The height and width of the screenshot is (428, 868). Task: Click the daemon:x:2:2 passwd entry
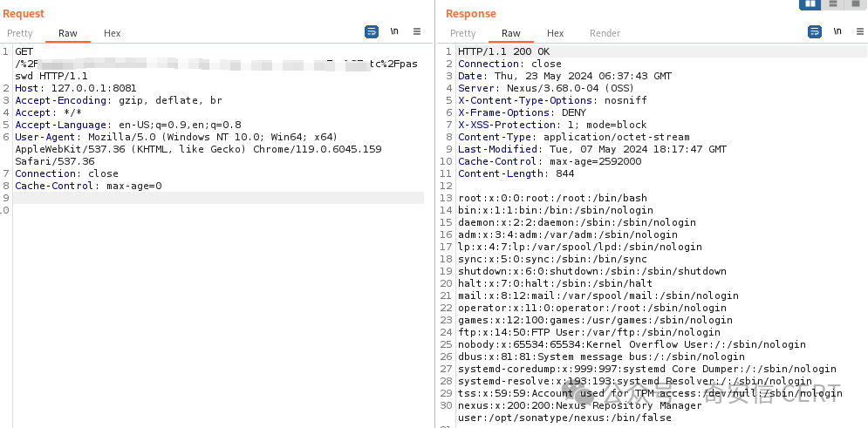(577, 221)
